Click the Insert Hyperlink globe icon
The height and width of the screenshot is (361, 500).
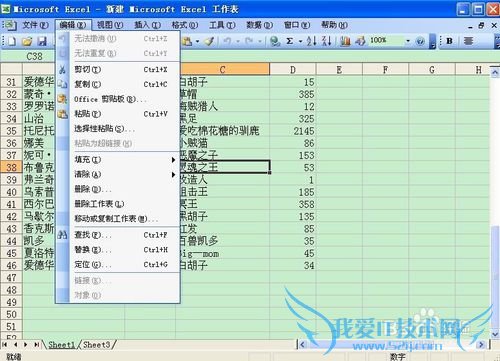point(275,41)
